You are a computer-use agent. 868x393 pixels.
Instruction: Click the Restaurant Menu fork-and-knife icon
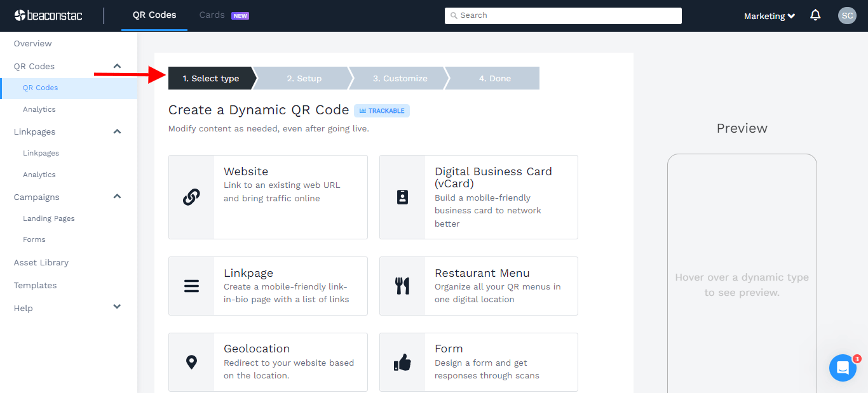402,286
